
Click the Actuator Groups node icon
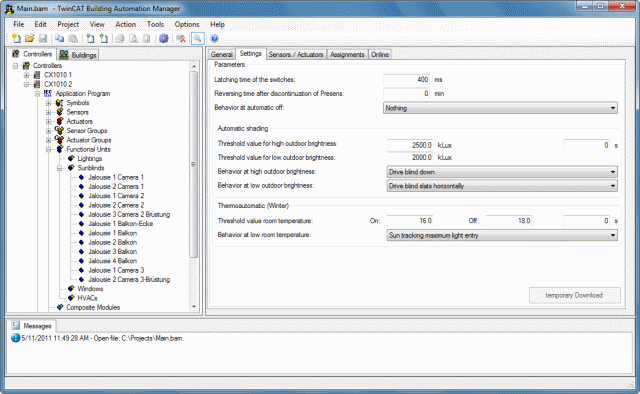coord(60,140)
